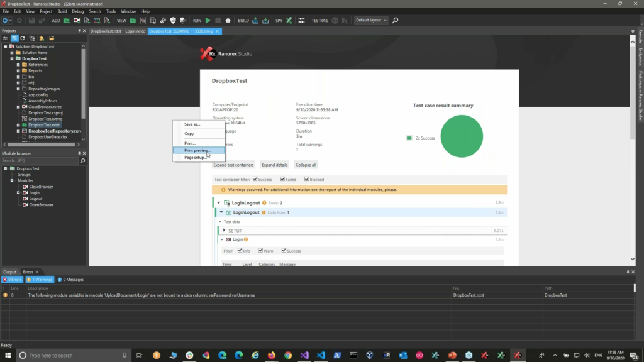The height and width of the screenshot is (362, 644).
Task: Toggle the Success checkbox in Login filter row
Action: (x=284, y=250)
